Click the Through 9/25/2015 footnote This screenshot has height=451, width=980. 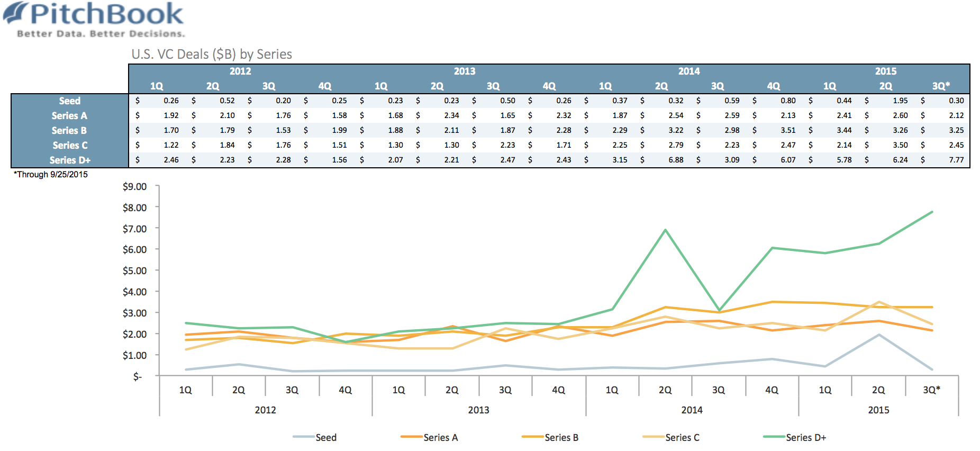point(51,174)
